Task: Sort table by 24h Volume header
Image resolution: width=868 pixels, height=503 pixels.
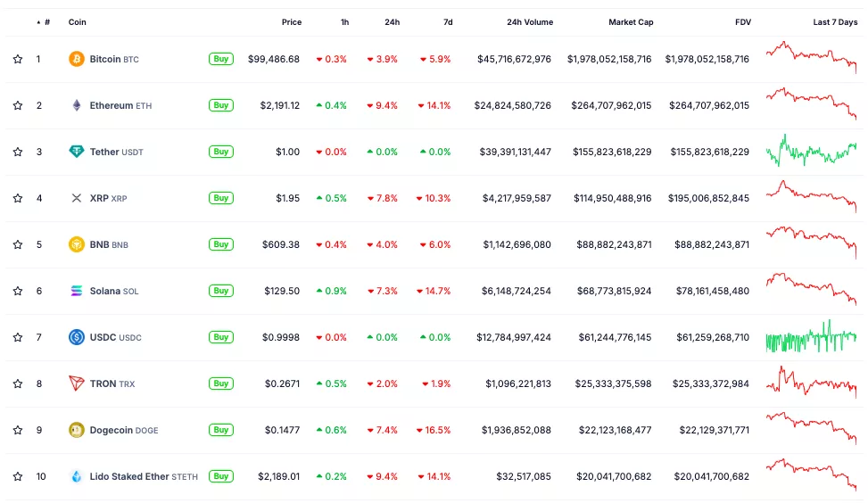Action: [529, 22]
